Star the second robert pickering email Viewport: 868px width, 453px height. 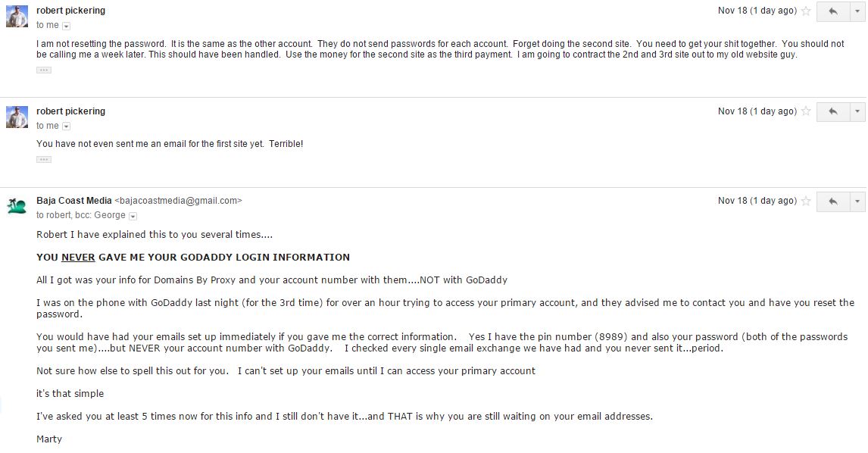click(x=806, y=112)
